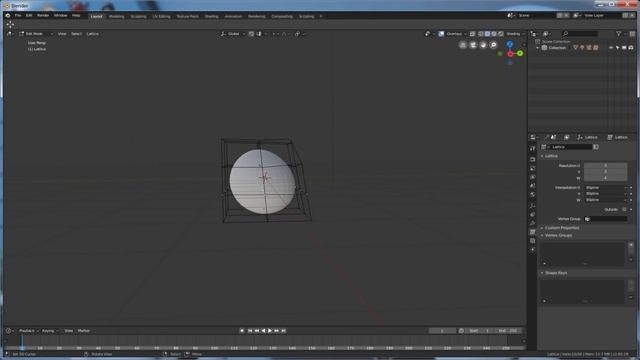
Task: Switch to the Animation workspace tab
Action: (233, 16)
